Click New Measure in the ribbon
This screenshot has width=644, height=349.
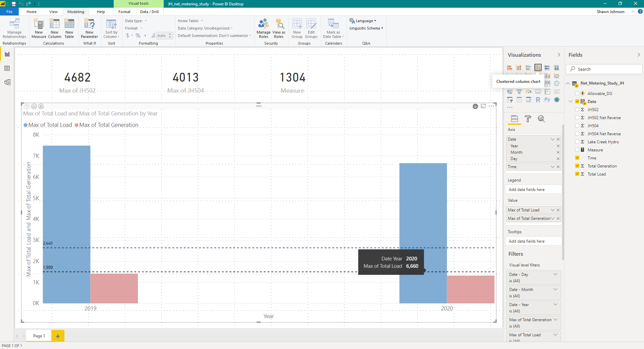pos(39,29)
